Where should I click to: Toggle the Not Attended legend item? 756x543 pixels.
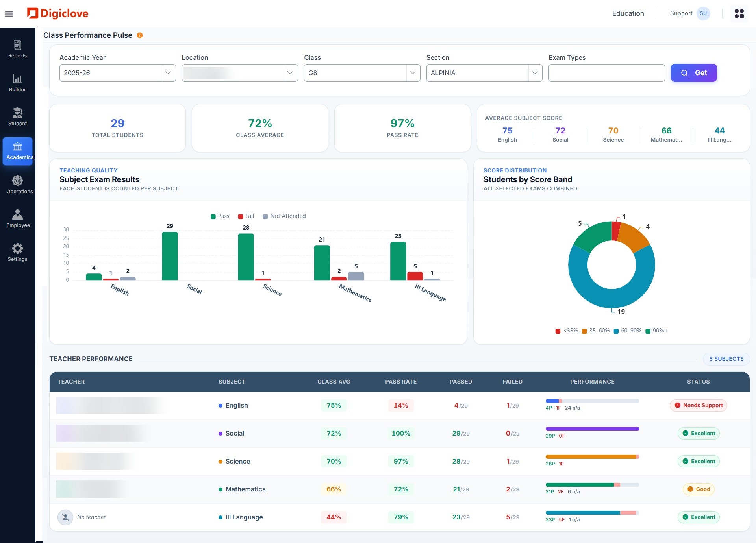[x=284, y=216]
